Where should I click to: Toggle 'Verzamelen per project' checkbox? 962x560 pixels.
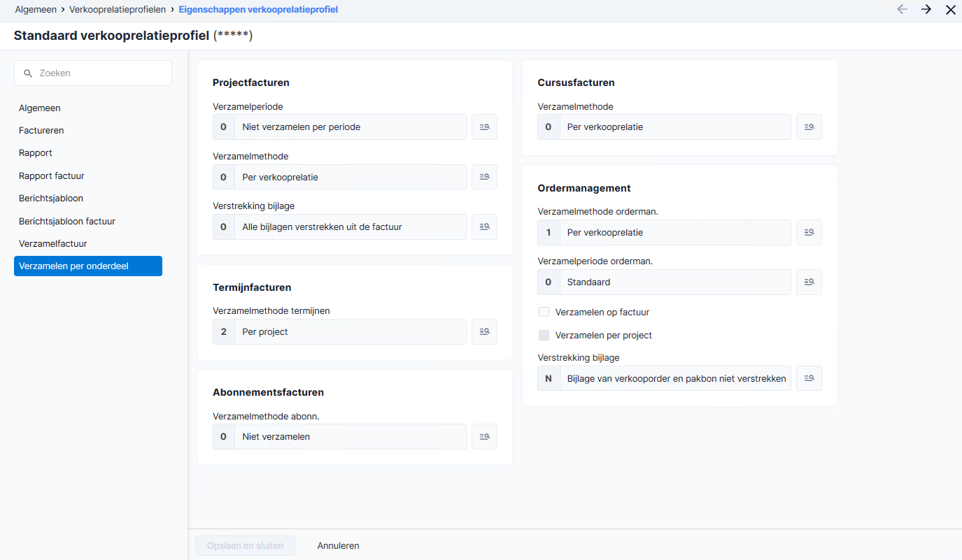click(544, 335)
